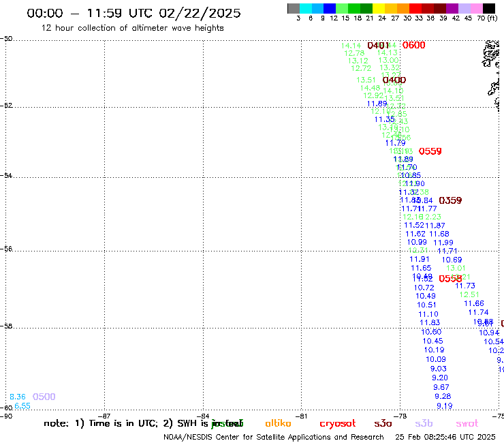
Task: Click the 11.66 wave height value
Action: pyautogui.click(x=474, y=303)
